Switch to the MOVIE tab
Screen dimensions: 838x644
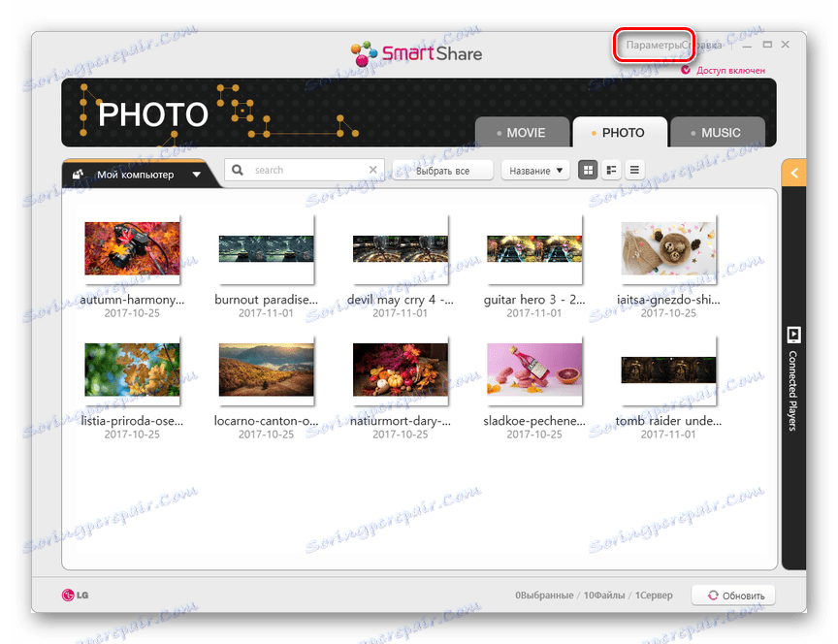pyautogui.click(x=522, y=133)
